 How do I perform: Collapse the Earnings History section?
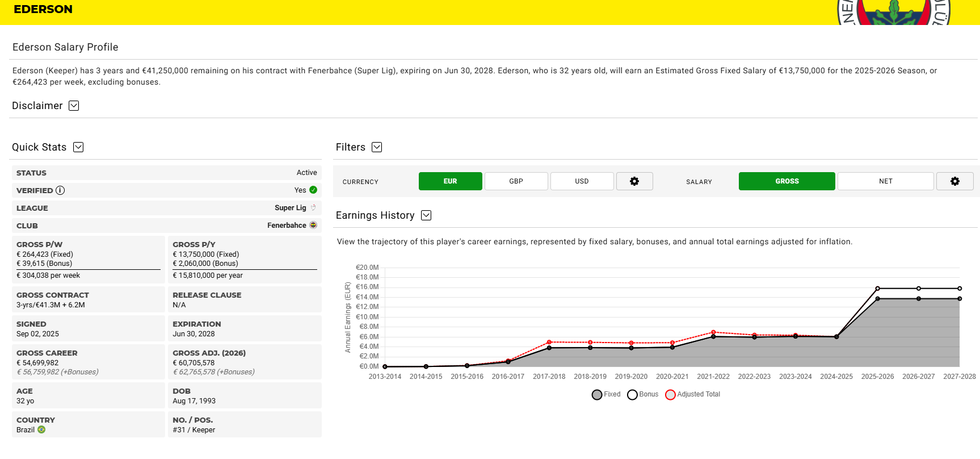click(x=426, y=215)
